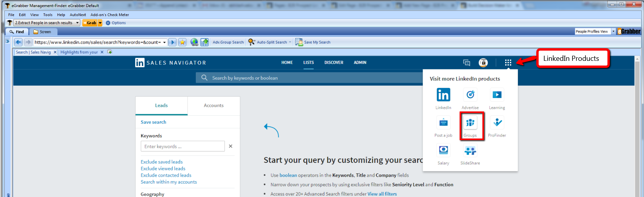Click Adv.Group Search
This screenshot has height=197, width=644.
click(228, 42)
